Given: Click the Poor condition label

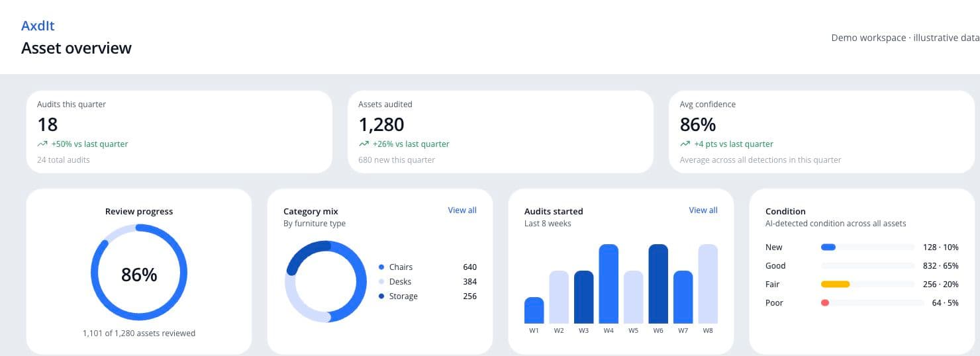Looking at the screenshot, I should (774, 302).
